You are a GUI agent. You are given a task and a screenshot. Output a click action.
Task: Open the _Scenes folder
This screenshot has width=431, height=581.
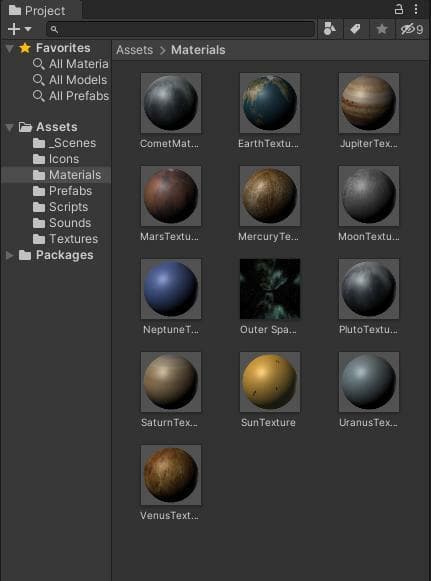(x=72, y=143)
